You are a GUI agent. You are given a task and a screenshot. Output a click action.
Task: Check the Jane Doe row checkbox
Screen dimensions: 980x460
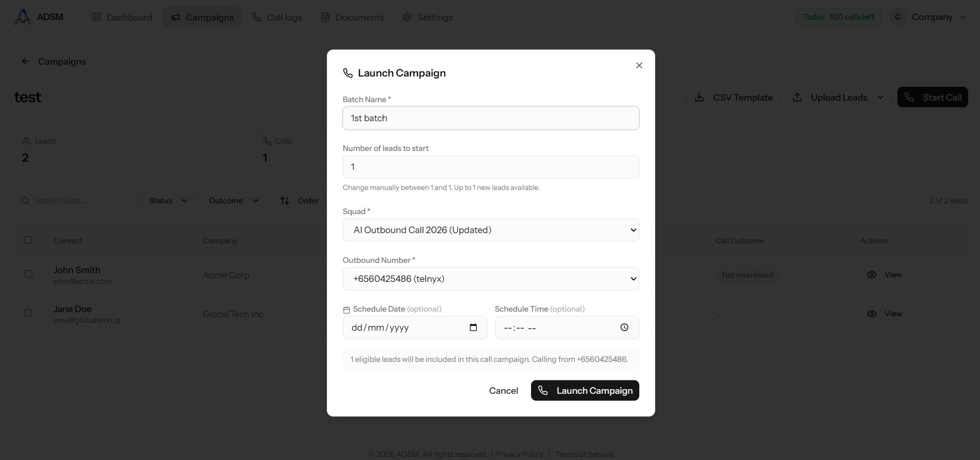point(29,313)
